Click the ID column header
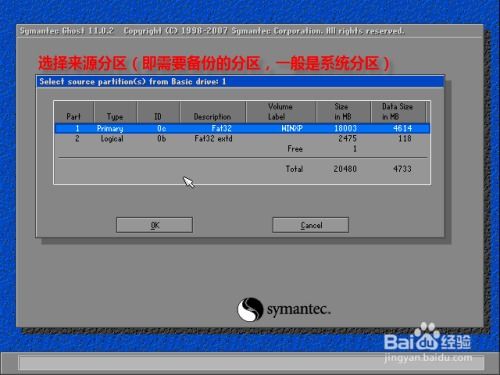 tap(158, 116)
